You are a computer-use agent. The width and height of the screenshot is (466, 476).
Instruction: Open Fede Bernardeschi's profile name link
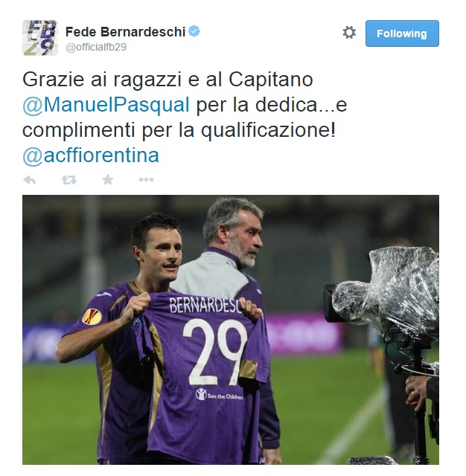tap(125, 31)
